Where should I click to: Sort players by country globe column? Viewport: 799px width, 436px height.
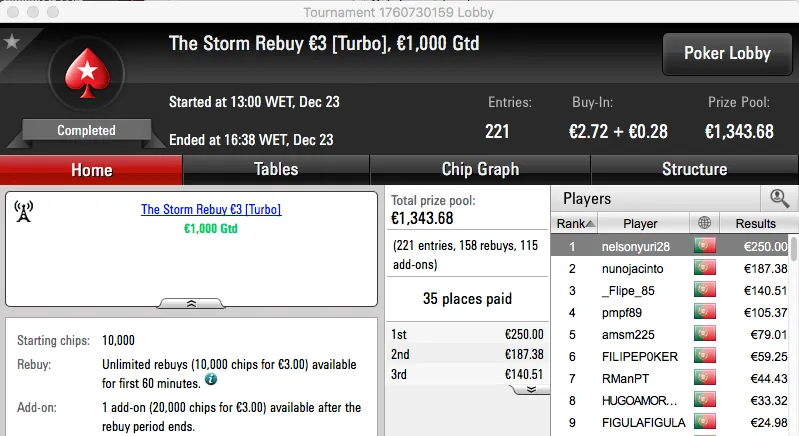coord(703,223)
